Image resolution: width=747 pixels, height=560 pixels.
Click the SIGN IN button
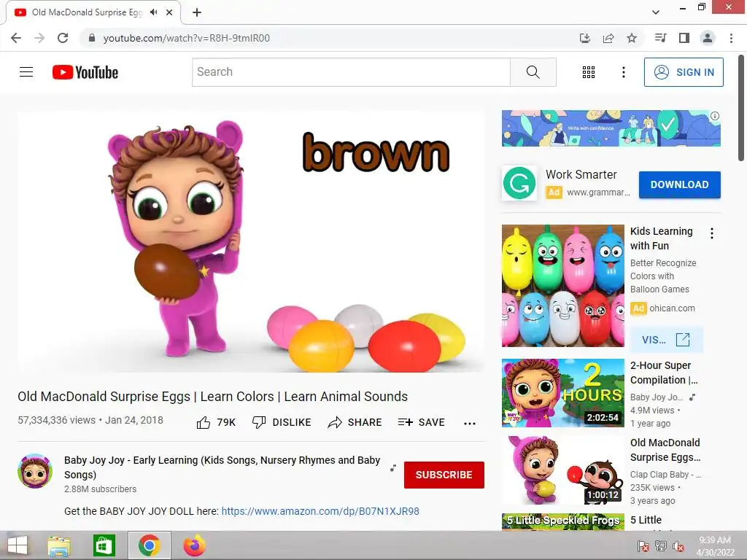[684, 72]
